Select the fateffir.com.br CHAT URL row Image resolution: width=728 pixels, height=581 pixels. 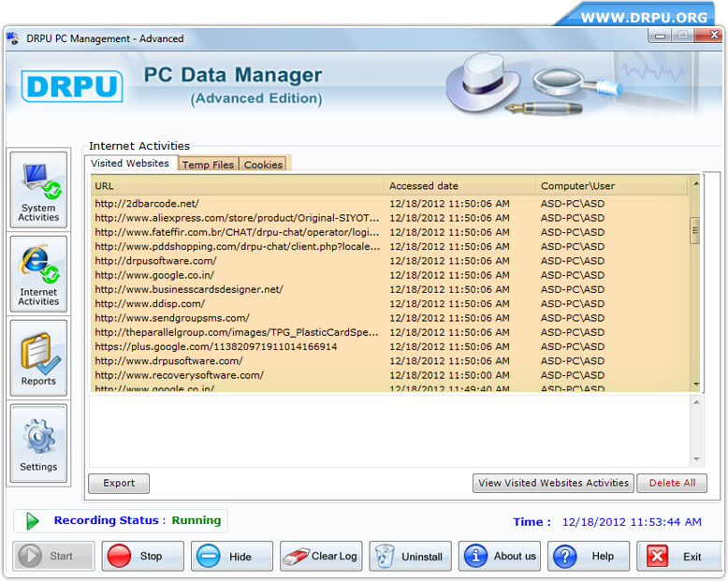(x=390, y=232)
